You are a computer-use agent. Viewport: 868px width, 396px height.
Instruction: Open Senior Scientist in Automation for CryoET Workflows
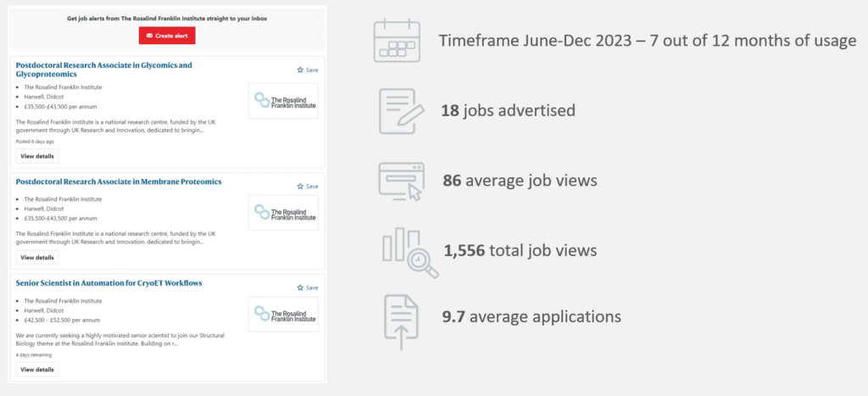coord(109,283)
